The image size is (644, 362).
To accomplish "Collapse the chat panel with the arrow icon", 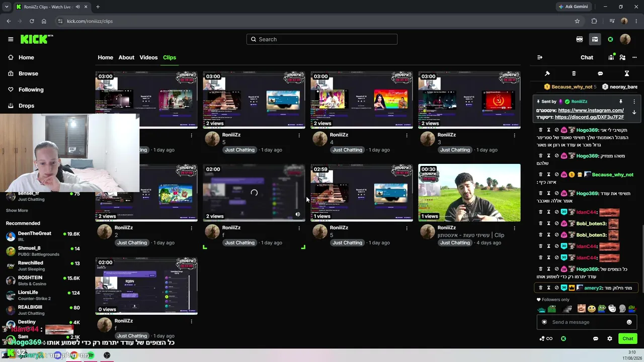I will point(540,57).
